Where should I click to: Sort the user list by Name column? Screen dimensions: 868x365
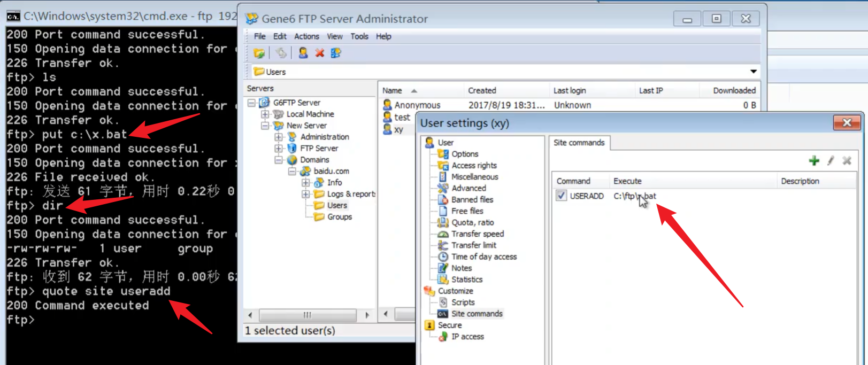click(392, 91)
